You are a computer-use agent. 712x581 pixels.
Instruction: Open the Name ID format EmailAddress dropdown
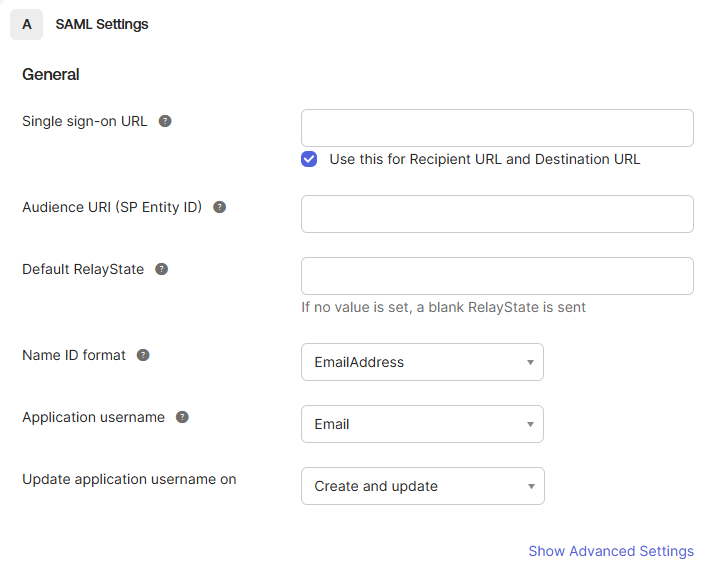[422, 362]
